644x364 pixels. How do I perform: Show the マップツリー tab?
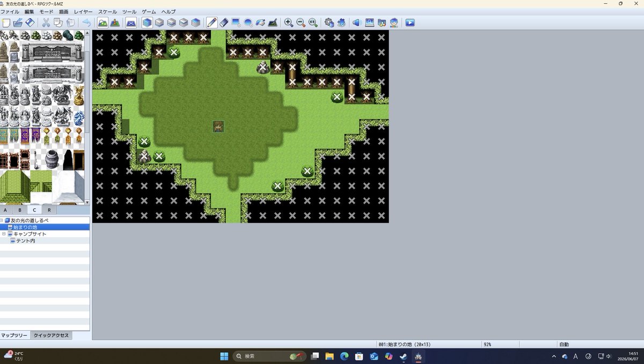[14, 335]
